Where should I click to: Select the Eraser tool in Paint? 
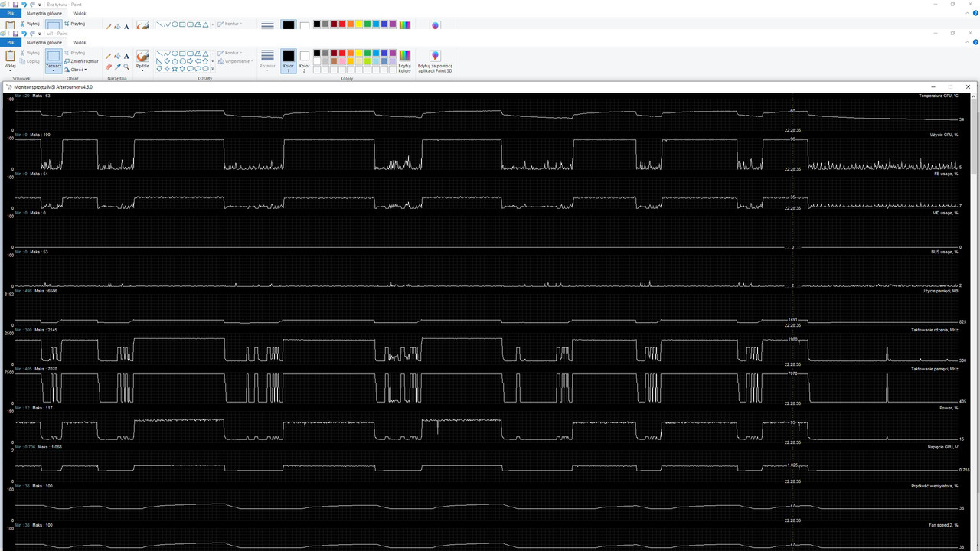(x=108, y=67)
